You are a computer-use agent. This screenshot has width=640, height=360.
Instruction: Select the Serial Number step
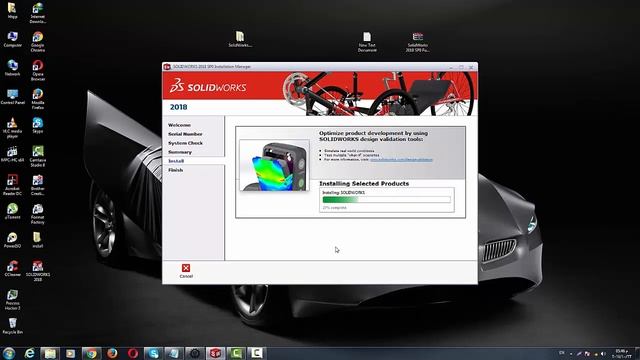[185, 134]
